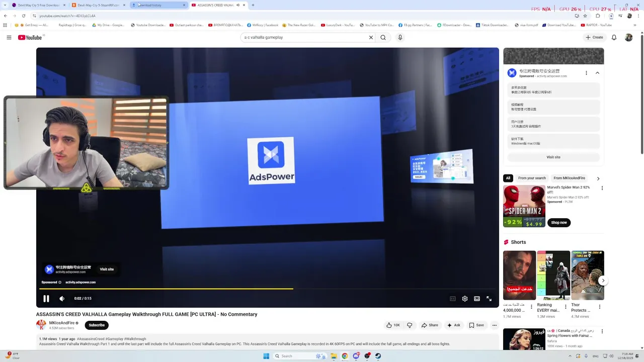Open more actions under the video
The width and height of the screenshot is (644, 362).
[494, 325]
